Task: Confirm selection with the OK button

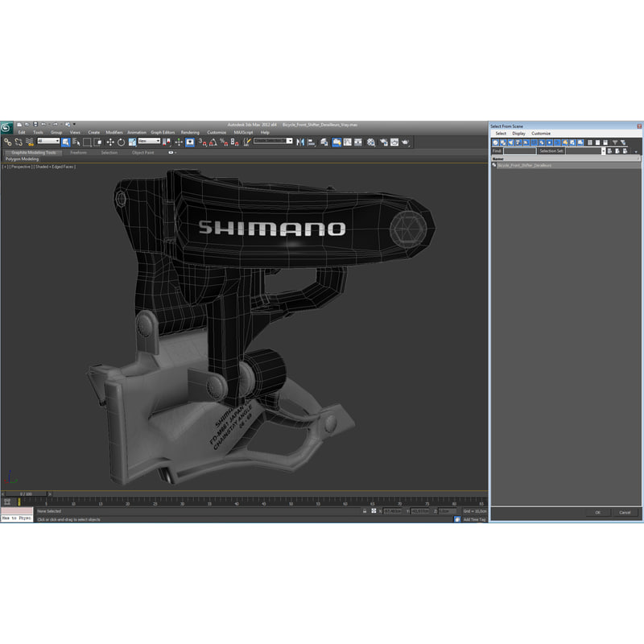Action: coord(597,512)
